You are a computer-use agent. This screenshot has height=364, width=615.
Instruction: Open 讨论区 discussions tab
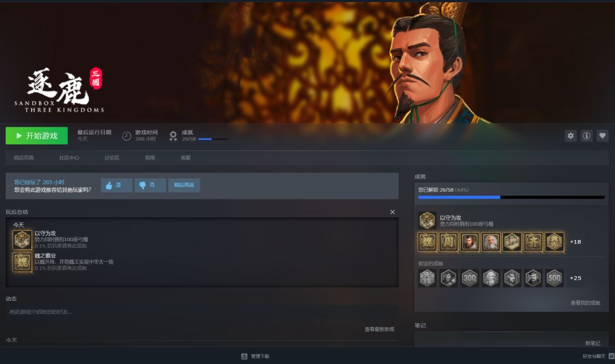[112, 158]
